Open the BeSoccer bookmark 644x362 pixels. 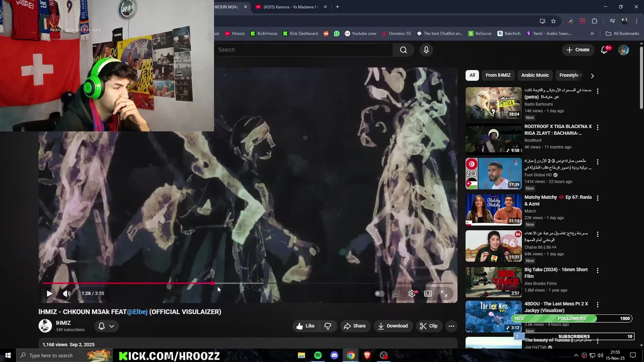480,34
